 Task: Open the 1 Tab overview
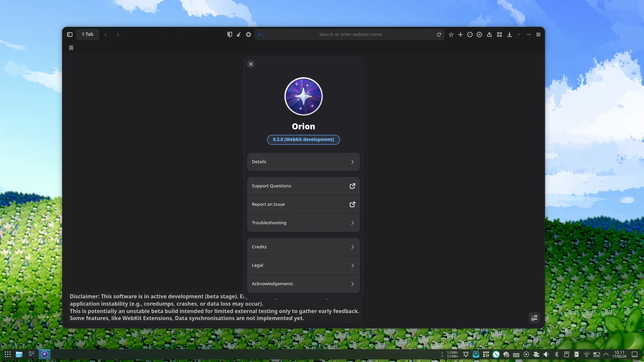88,35
